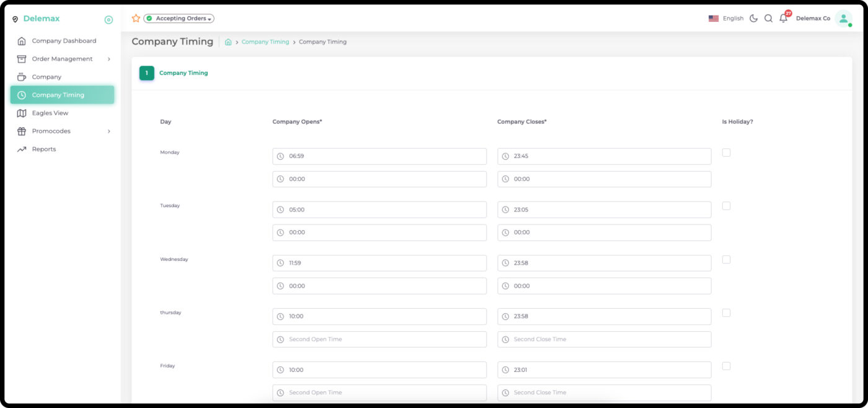This screenshot has height=408, width=868.
Task: Open the Accepting Orders status dropdown
Action: coord(179,19)
